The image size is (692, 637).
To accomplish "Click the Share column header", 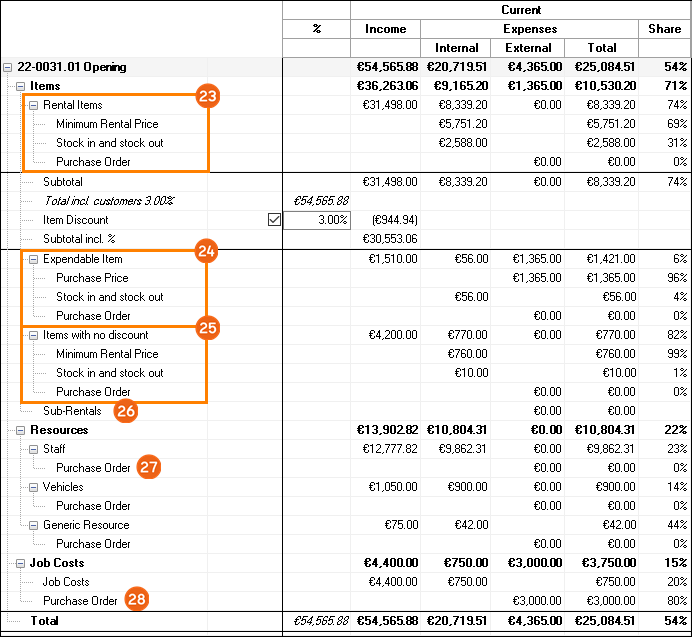I will coord(664,29).
